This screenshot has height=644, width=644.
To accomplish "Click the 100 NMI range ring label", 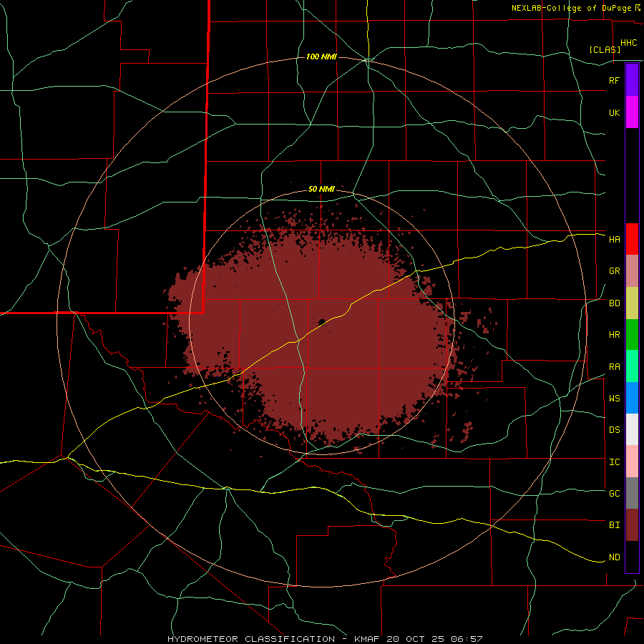I will 321,57.
